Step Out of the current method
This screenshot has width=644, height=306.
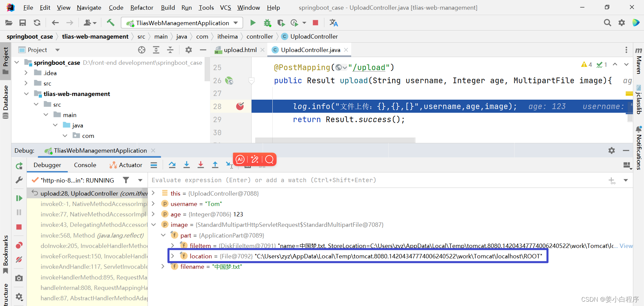[x=215, y=165]
